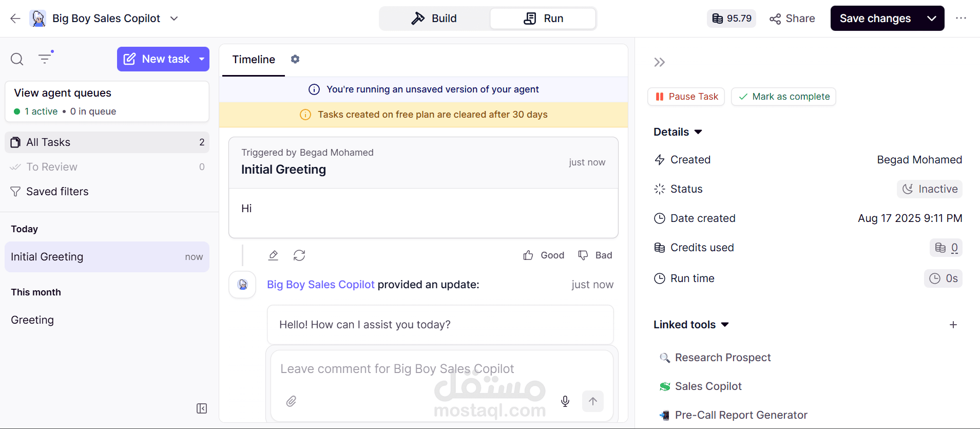Viewport: 980px width, 429px height.
Task: Go back with the left arrow icon
Action: point(15,18)
